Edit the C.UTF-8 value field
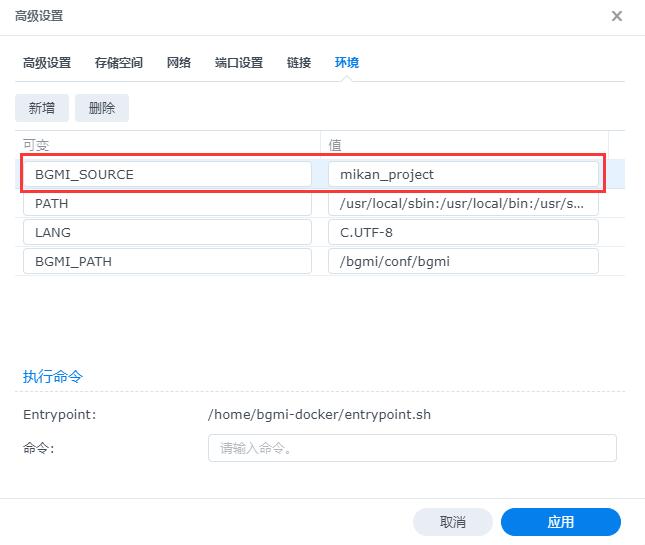645x545 pixels. click(463, 232)
